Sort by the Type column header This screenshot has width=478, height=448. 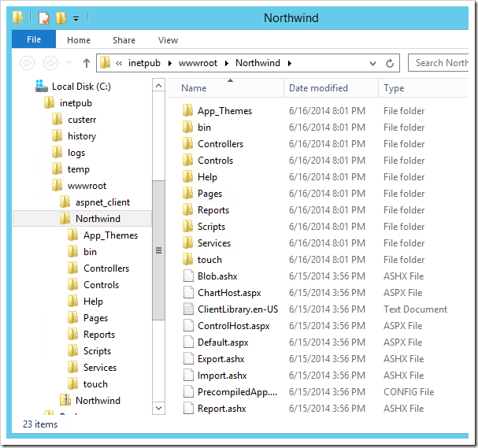coord(424,88)
